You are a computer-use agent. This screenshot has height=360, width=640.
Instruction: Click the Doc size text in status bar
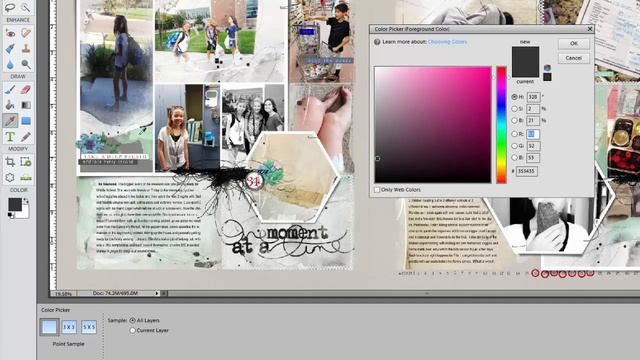click(x=115, y=293)
